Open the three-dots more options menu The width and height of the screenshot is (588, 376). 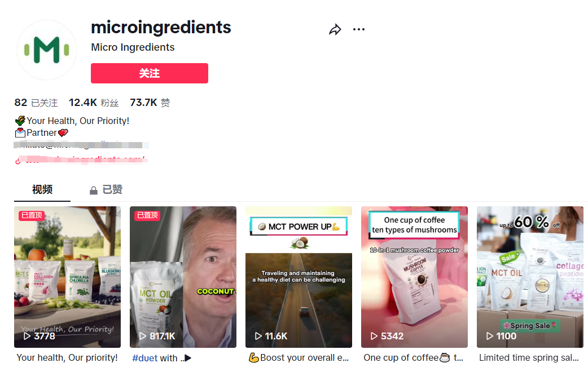[x=359, y=30]
